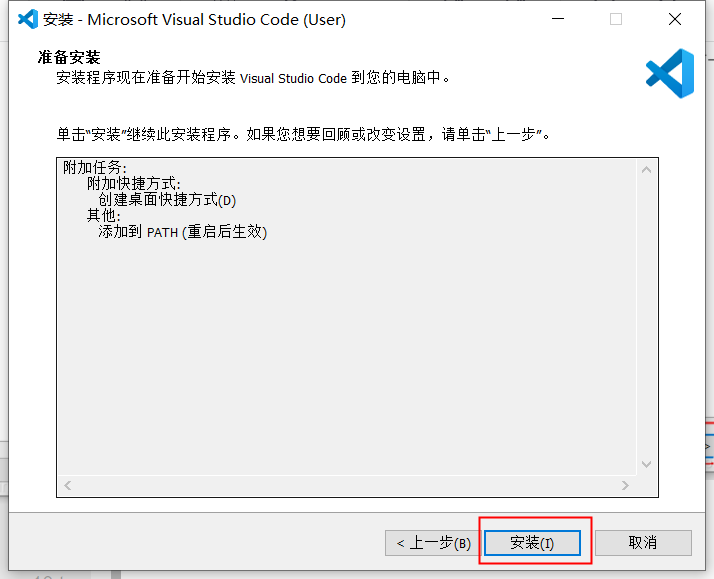Click the 其他: line in summary
Image resolution: width=714 pixels, height=579 pixels.
pyautogui.click(x=104, y=215)
